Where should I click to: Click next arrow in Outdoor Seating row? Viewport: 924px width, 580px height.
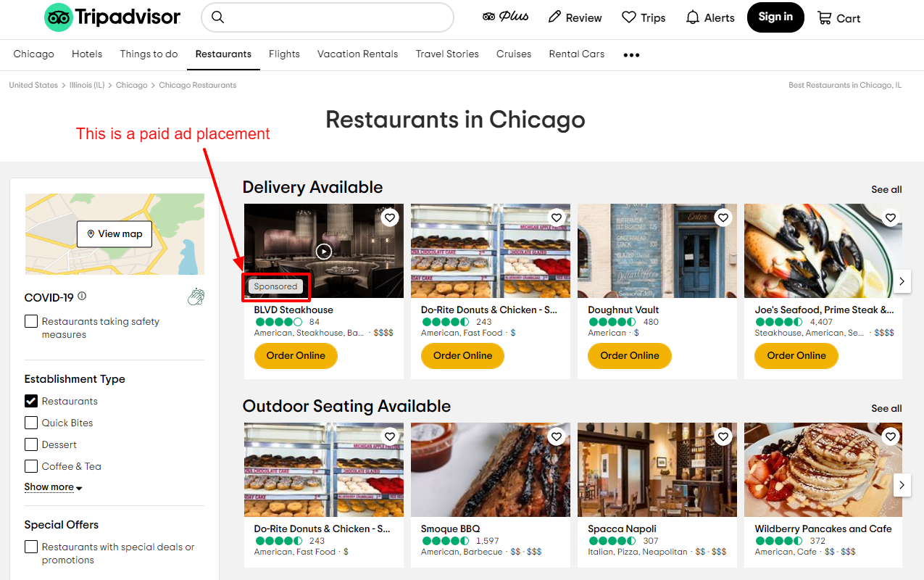tap(902, 484)
